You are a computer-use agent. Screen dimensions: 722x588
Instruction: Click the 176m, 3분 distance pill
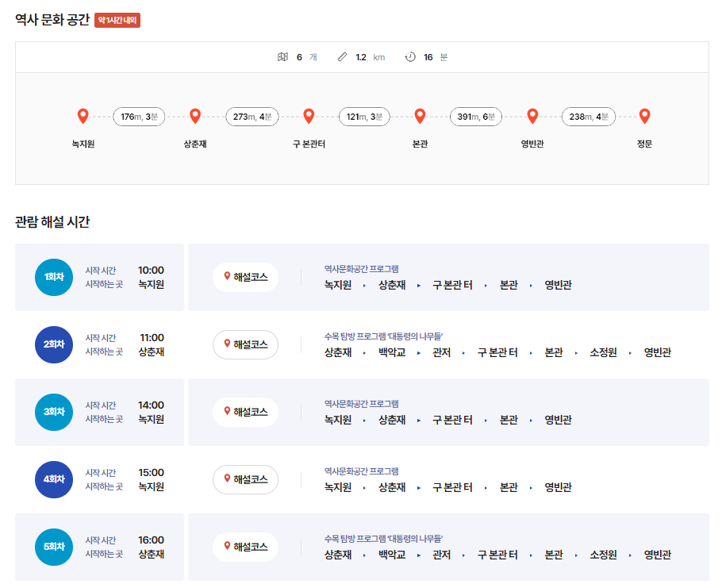(138, 116)
